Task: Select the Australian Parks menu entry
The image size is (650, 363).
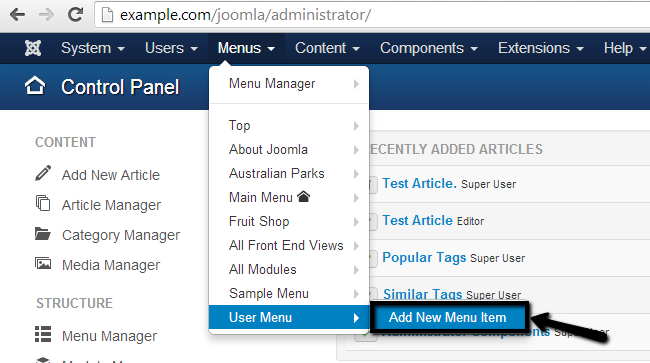Action: click(x=289, y=174)
